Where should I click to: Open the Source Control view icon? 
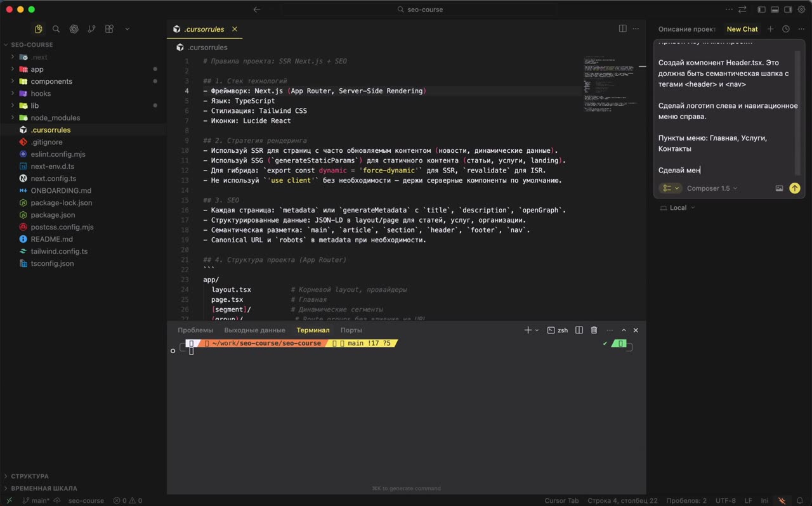click(x=92, y=29)
